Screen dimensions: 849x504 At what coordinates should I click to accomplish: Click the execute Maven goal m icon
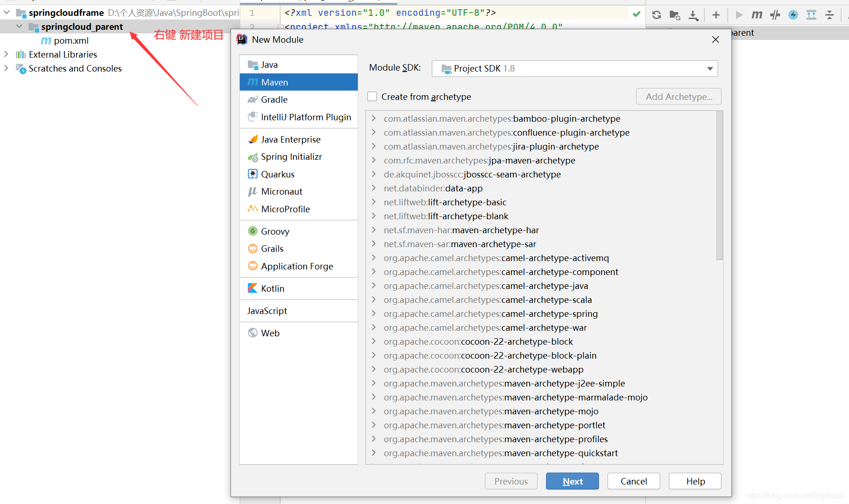tap(757, 15)
